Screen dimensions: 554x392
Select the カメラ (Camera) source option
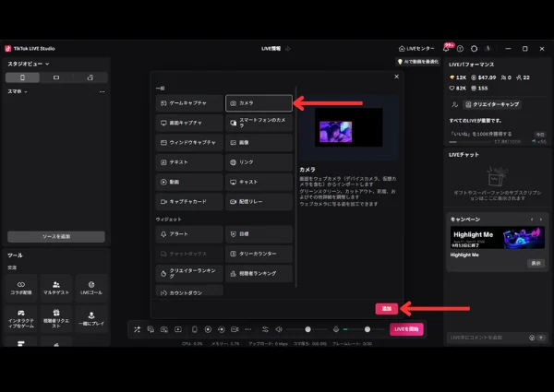(x=259, y=103)
